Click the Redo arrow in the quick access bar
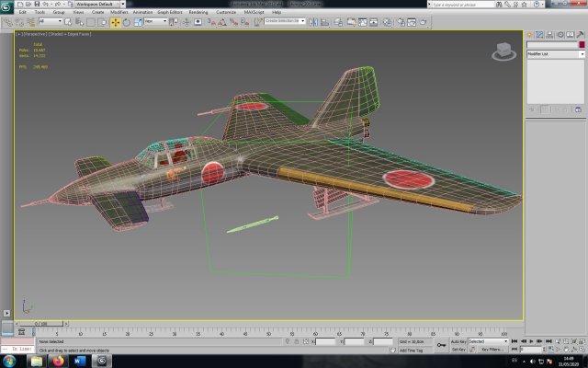This screenshot has width=588, height=368. click(57, 4)
